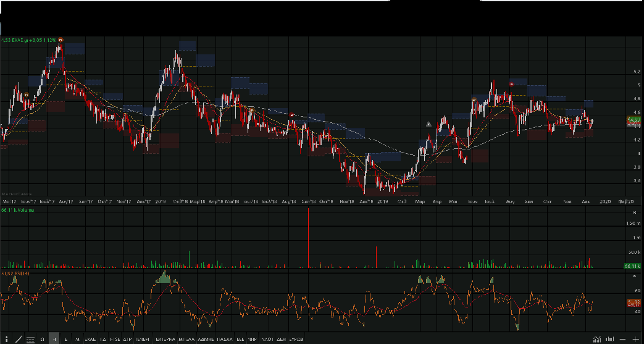Click the triangle alert marker on the chart
The width and height of the screenshot is (644, 344).
tap(429, 124)
